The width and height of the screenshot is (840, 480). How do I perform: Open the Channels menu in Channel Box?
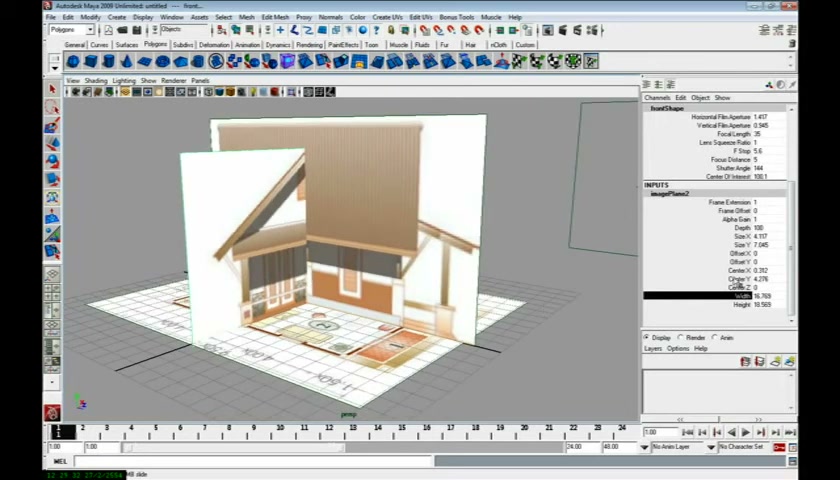(x=657, y=98)
